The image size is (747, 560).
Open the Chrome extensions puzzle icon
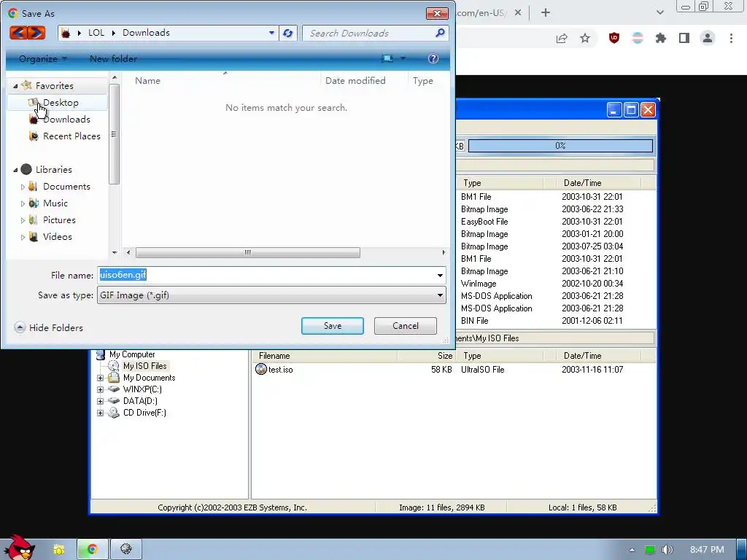[x=661, y=38]
